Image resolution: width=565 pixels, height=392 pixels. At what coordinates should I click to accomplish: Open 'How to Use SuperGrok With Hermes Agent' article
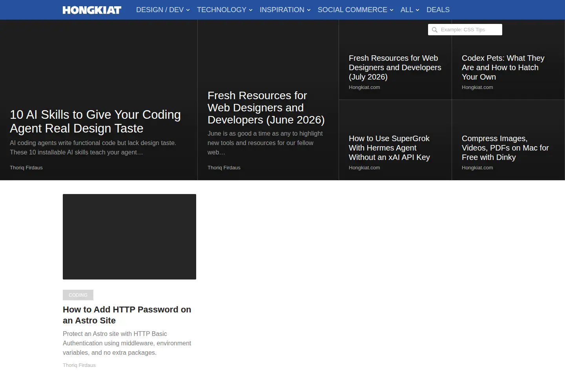click(x=389, y=148)
